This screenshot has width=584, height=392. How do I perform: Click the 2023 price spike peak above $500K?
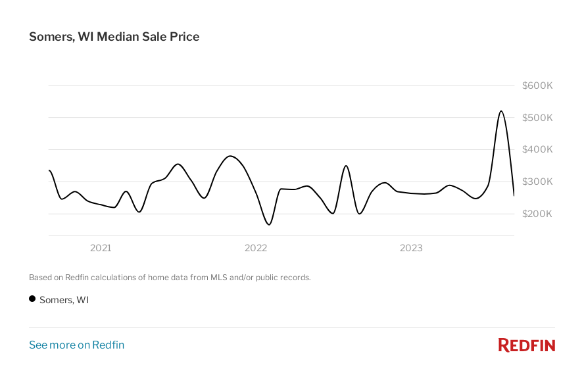(x=501, y=111)
